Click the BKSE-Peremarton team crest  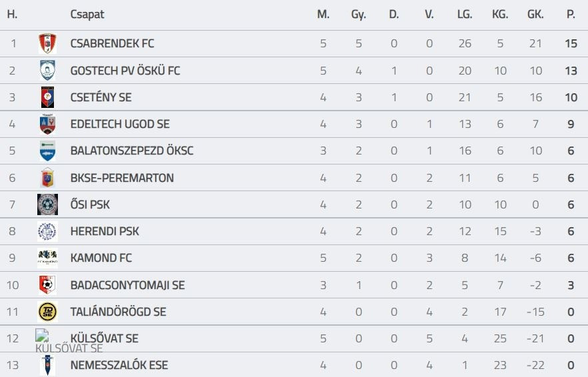[47, 178]
